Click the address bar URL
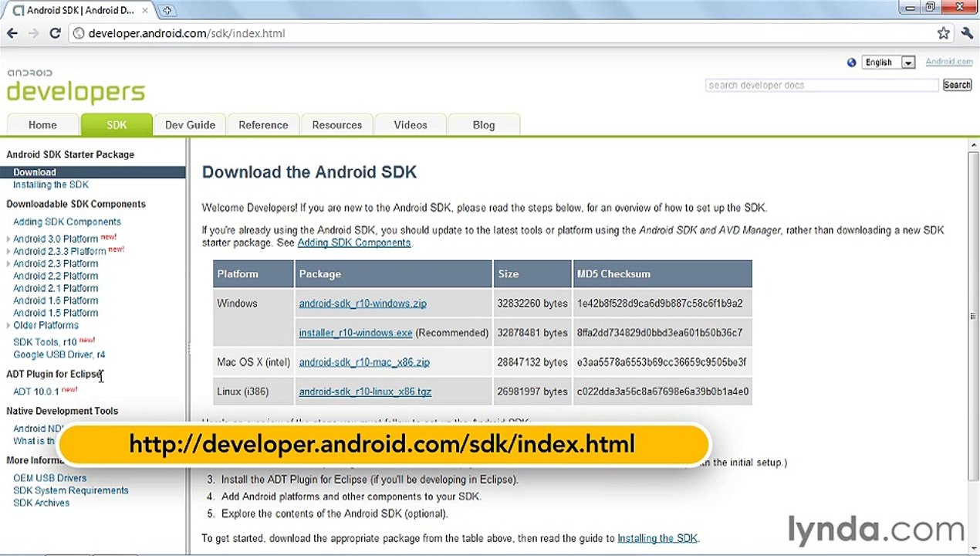 pyautogui.click(x=187, y=33)
